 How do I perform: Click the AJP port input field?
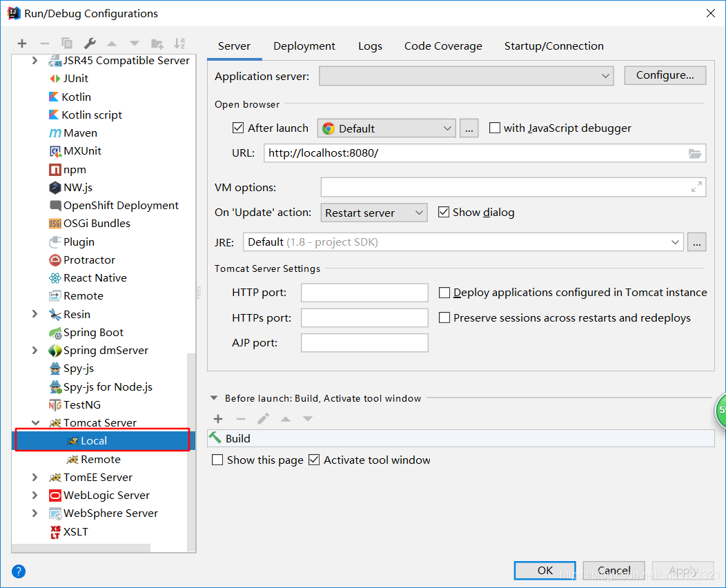coord(364,343)
